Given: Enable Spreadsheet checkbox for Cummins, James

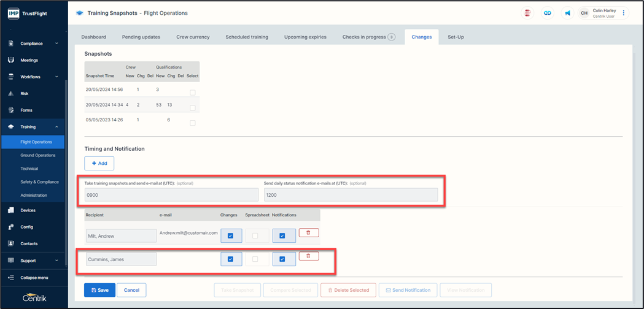Looking at the screenshot, I should tap(255, 259).
